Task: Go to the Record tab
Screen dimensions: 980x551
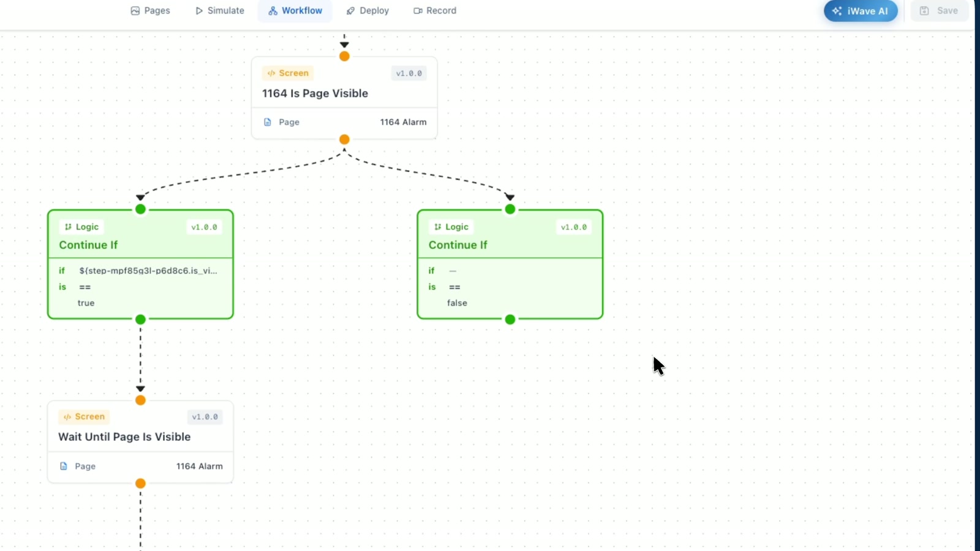Action: [435, 10]
